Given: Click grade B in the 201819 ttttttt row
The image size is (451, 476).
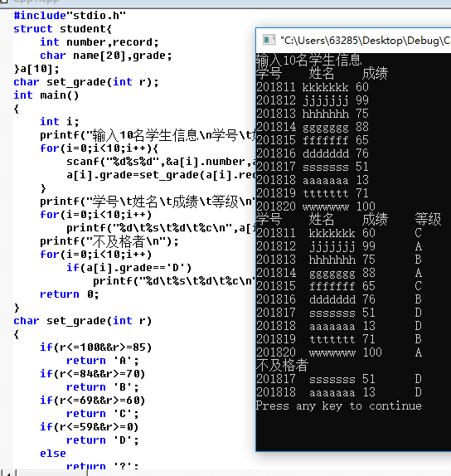Looking at the screenshot, I should [418, 339].
